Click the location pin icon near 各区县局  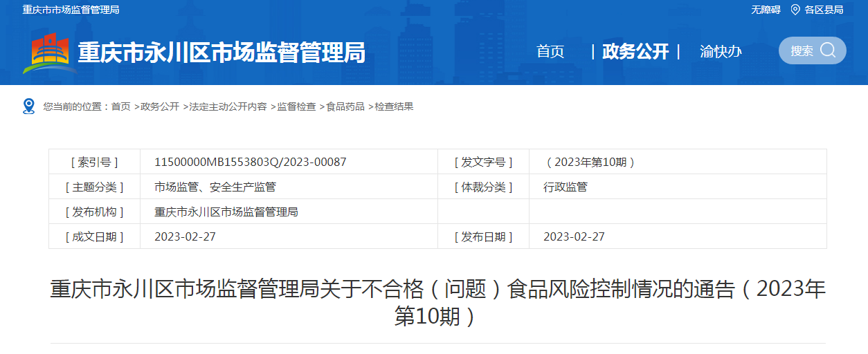[x=795, y=10]
